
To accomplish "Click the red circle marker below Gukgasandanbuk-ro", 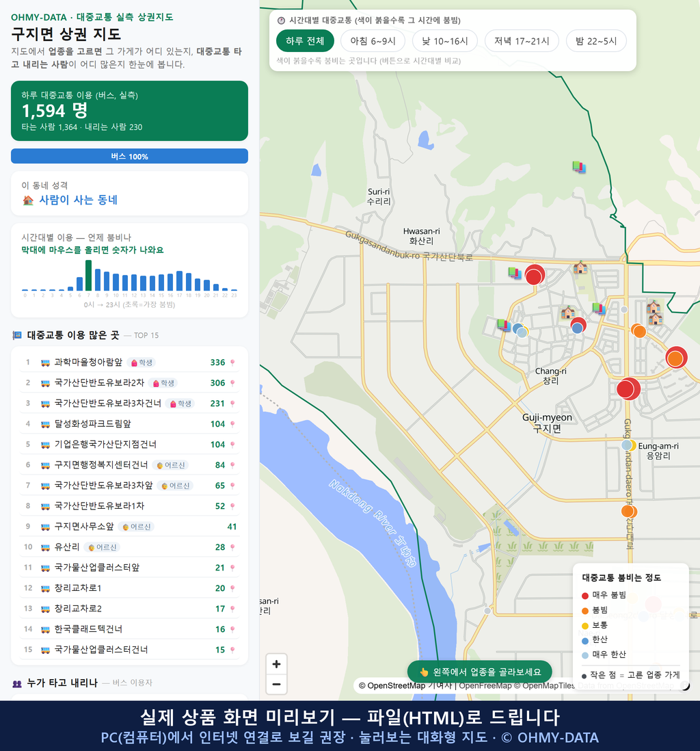I will coord(535,275).
